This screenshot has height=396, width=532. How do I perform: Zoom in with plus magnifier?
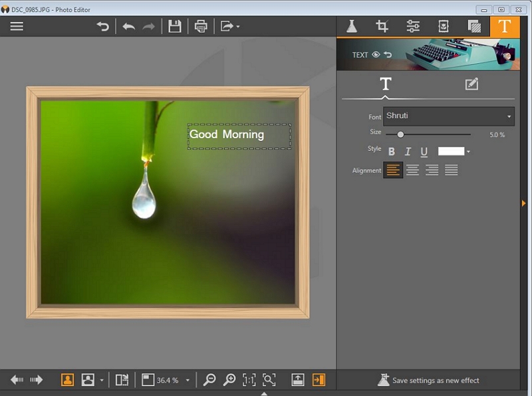tap(229, 380)
